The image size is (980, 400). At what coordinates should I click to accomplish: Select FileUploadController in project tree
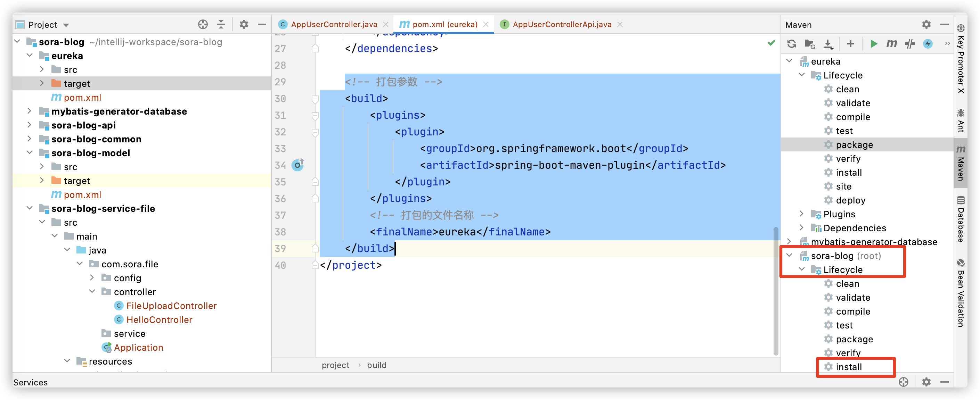[x=171, y=306]
